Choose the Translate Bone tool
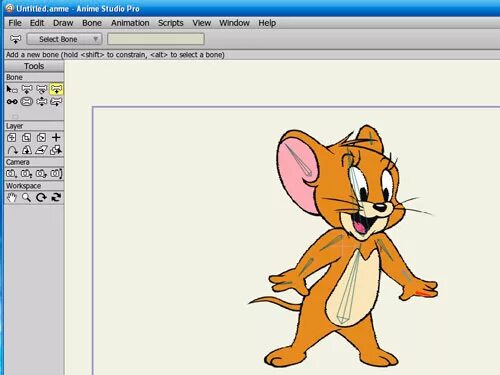The height and width of the screenshot is (375, 500). click(x=27, y=89)
